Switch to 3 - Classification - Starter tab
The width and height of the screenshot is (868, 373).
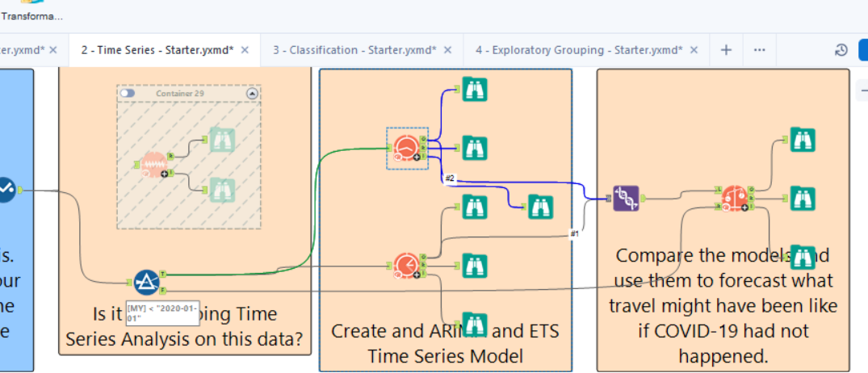[x=354, y=50]
